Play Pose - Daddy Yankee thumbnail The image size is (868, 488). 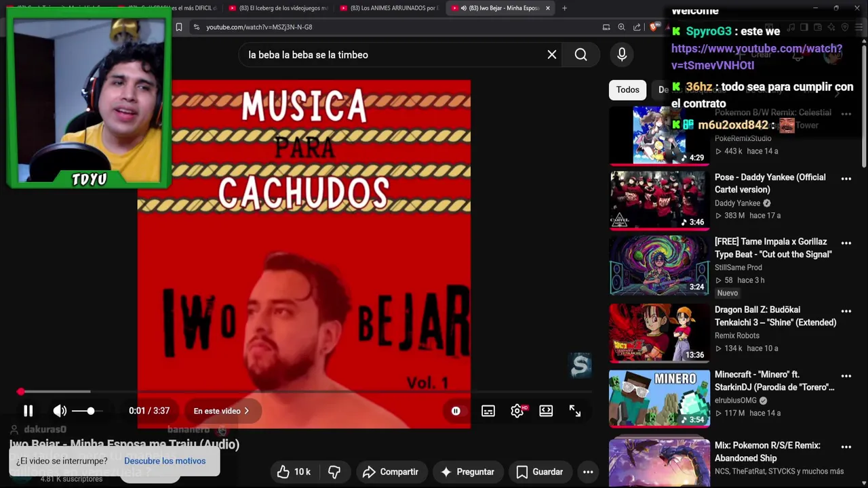click(659, 200)
